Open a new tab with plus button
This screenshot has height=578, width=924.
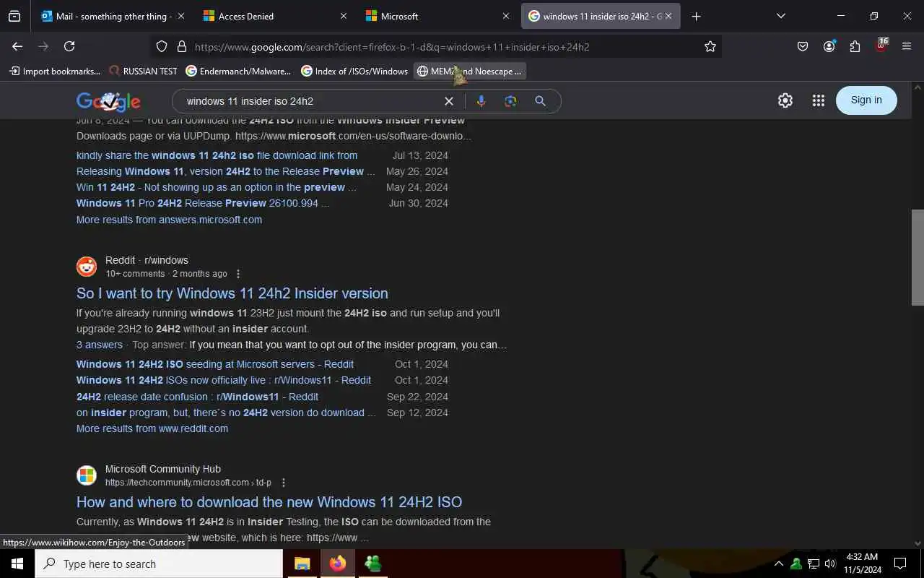(x=696, y=16)
